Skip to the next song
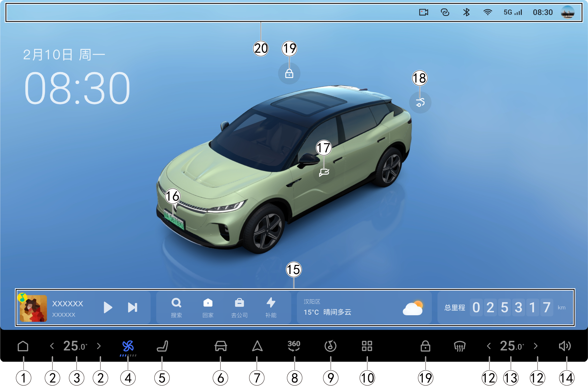Screen dimensions: 588x386 click(132, 308)
